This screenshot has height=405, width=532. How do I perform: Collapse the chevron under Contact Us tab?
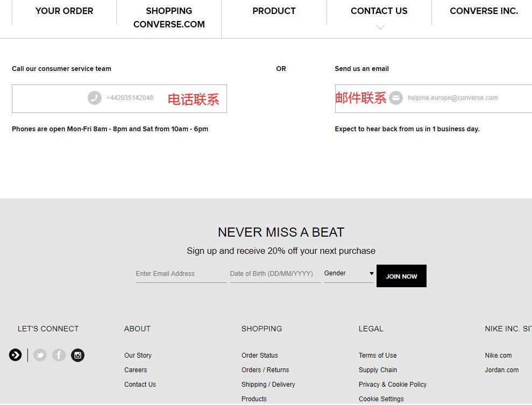click(x=380, y=27)
